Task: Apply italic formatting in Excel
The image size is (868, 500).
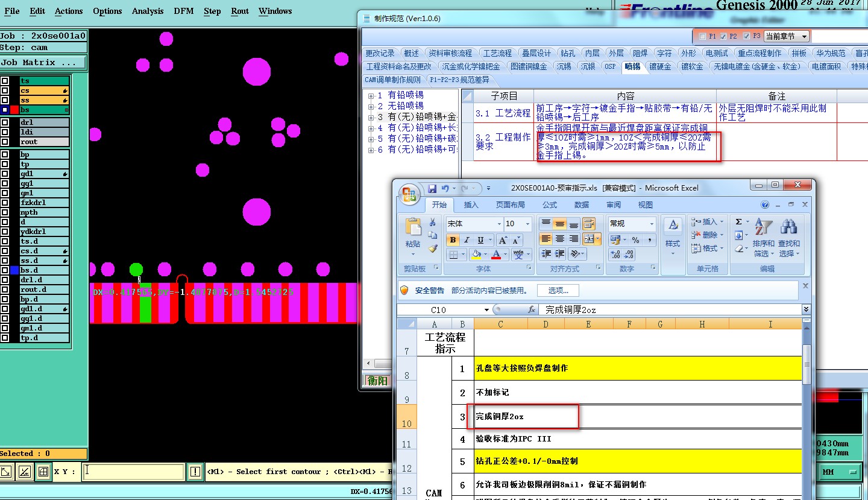Action: pos(467,240)
